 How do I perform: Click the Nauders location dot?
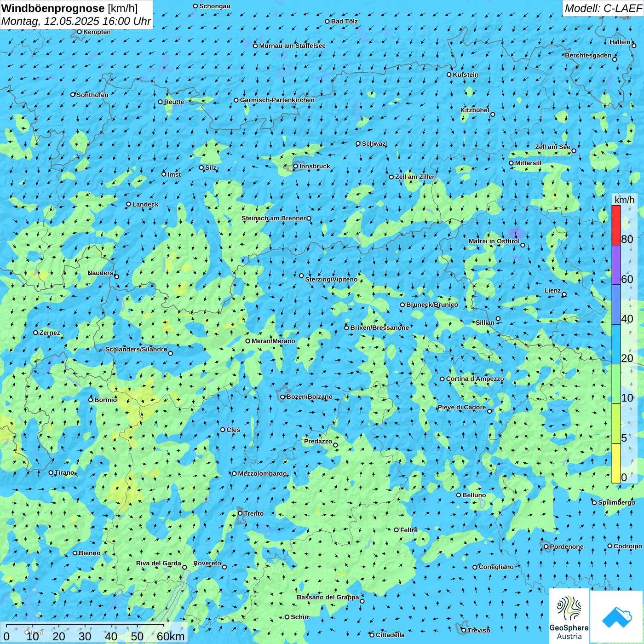pos(116,276)
